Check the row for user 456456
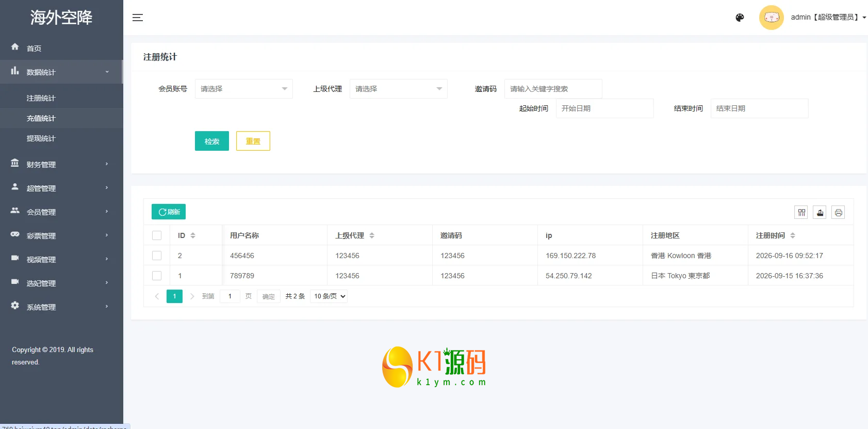This screenshot has width=868, height=429. (157, 256)
